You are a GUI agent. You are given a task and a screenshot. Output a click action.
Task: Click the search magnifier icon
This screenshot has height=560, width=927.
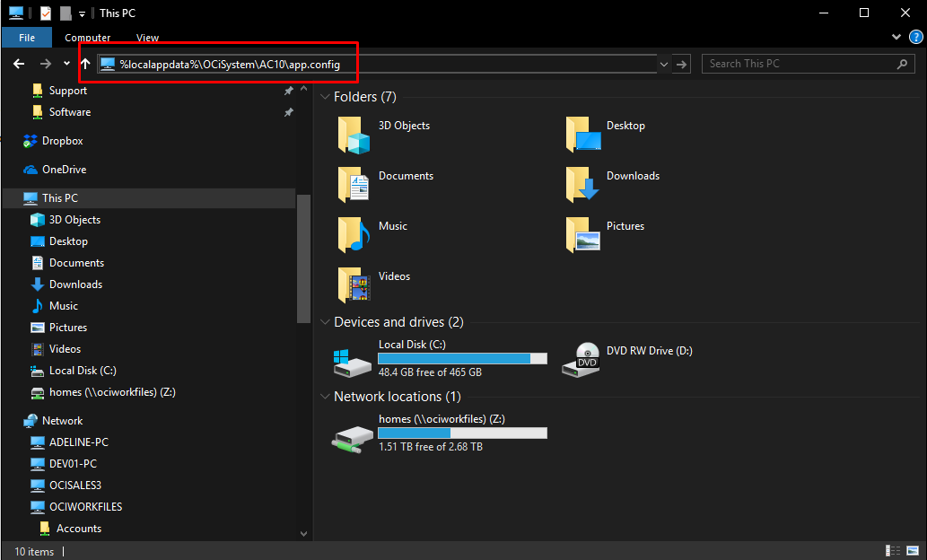(902, 64)
